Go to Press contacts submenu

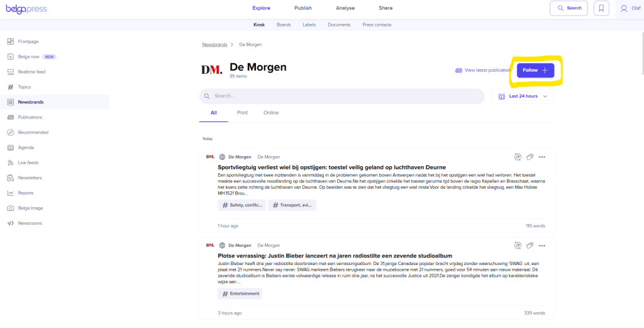tap(377, 25)
